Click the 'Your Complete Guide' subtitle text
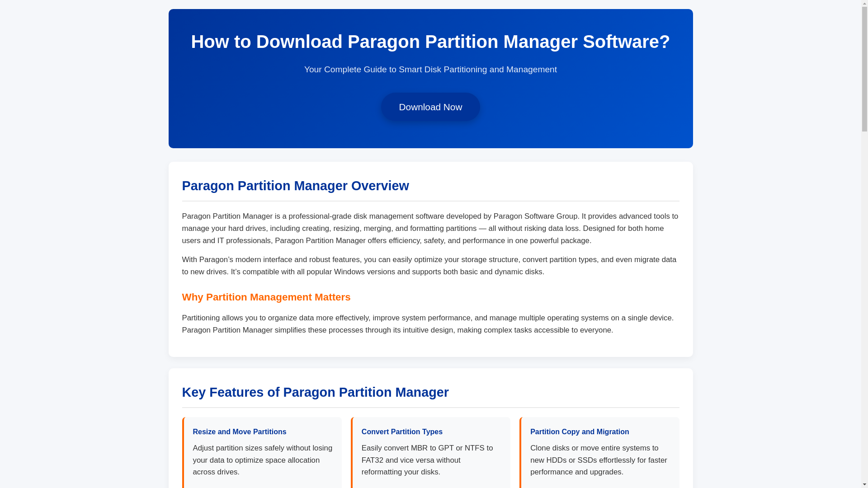 (430, 70)
